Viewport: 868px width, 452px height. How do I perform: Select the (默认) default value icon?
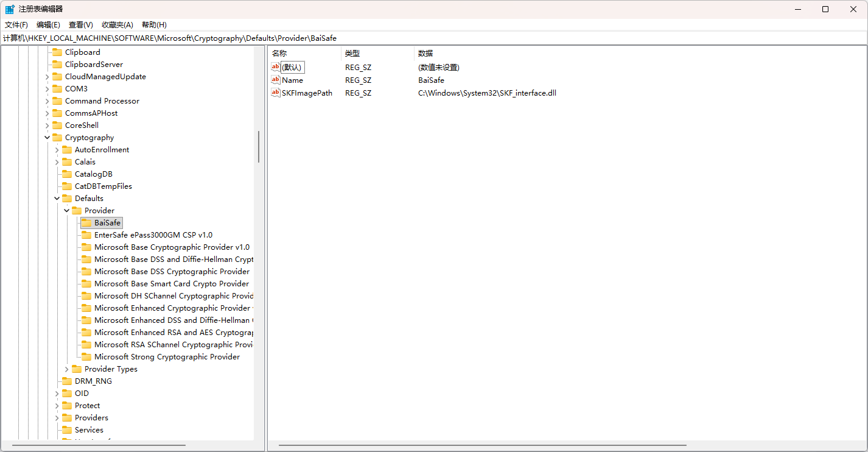pyautogui.click(x=276, y=67)
